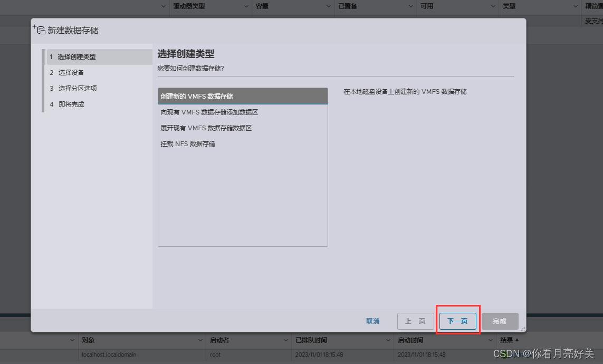
Task: Open the 启动者 column dropdown arrow
Action: (285, 340)
